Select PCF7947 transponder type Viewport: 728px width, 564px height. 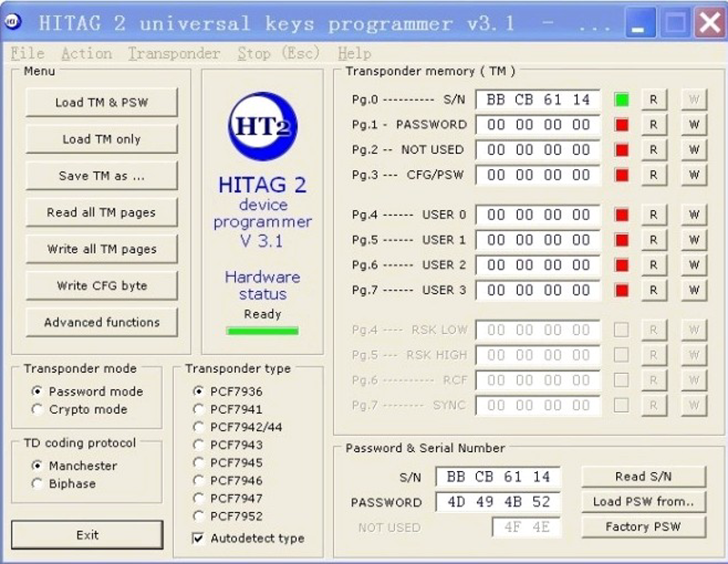point(198,499)
